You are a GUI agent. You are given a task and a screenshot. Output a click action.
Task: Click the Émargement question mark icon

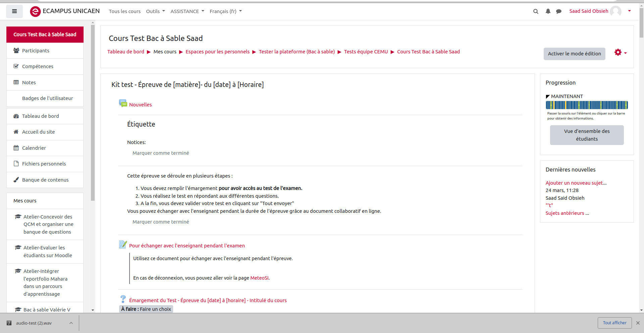point(123,299)
